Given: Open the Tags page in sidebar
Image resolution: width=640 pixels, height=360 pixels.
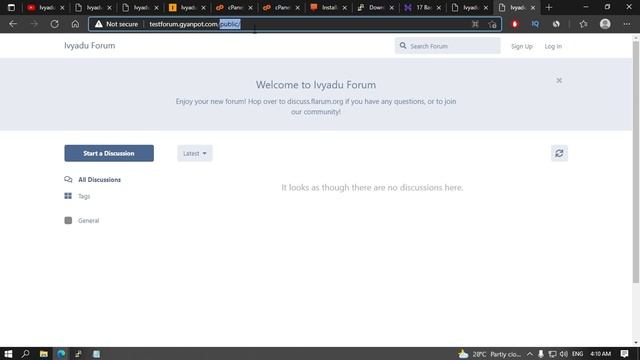Looking at the screenshot, I should [x=77, y=196].
